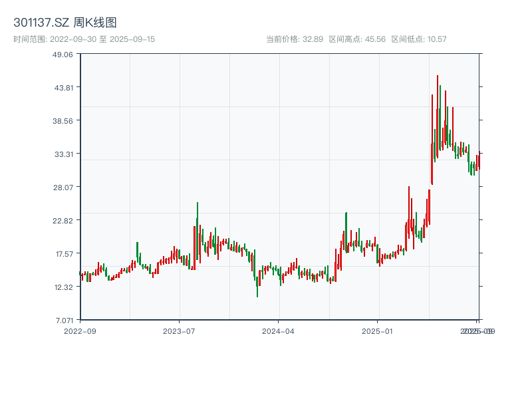This screenshot has height=399, width=532.
Task: Select the time range text 2022-09-30 至 2025-09-15
Action: point(102,39)
